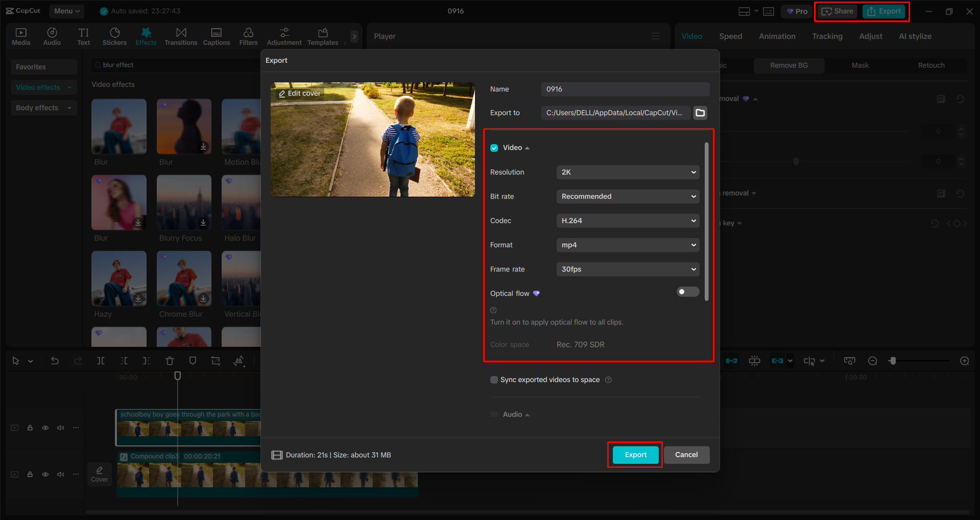980x520 pixels.
Task: Open the Frame rate dropdown
Action: pyautogui.click(x=627, y=269)
